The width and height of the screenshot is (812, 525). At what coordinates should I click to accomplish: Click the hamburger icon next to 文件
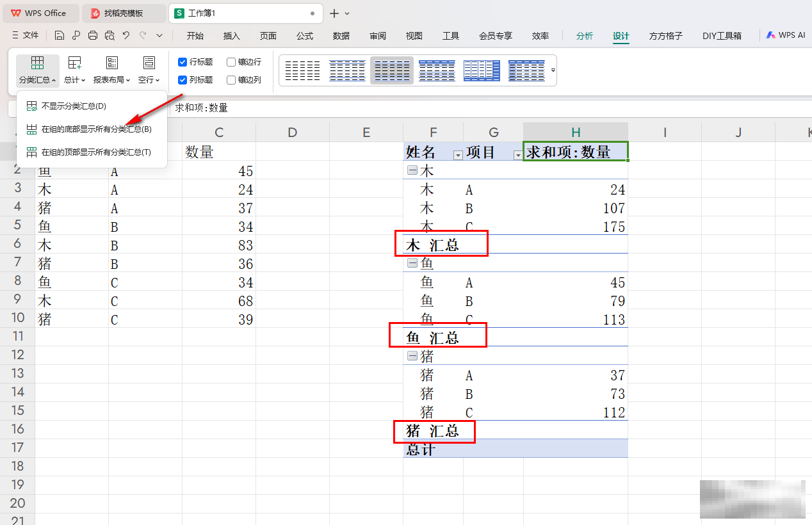[15, 36]
